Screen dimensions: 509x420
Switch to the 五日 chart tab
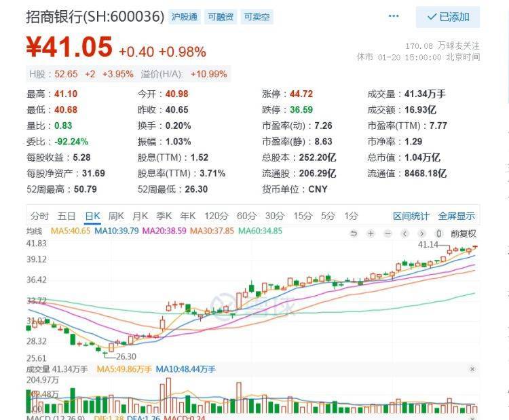click(x=67, y=216)
